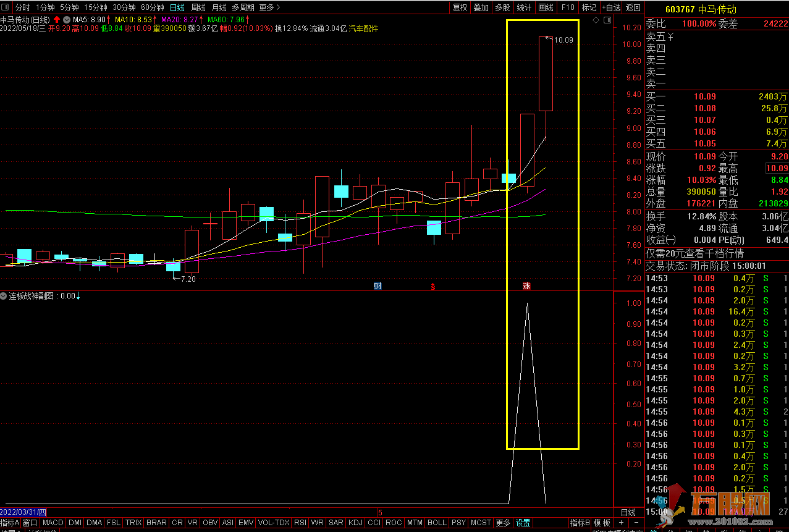
Task: Select the 日线 daily chart tab
Action: (177, 7)
